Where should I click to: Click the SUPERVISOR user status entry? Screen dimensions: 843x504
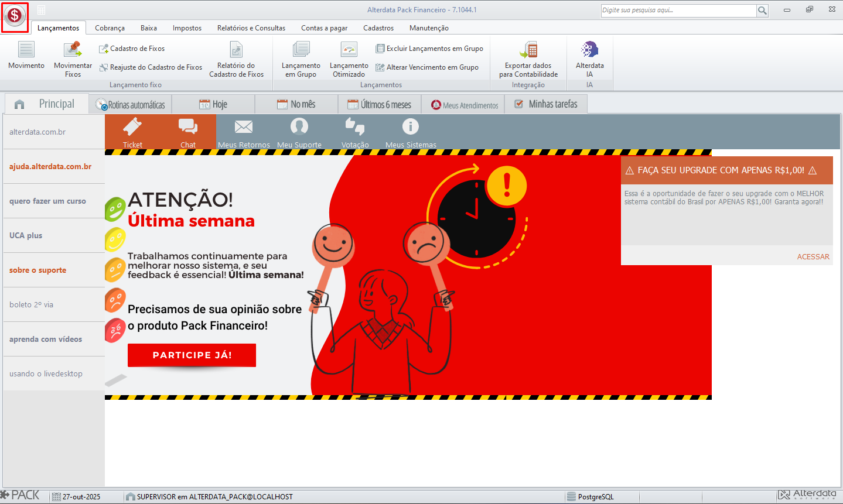coord(210,496)
